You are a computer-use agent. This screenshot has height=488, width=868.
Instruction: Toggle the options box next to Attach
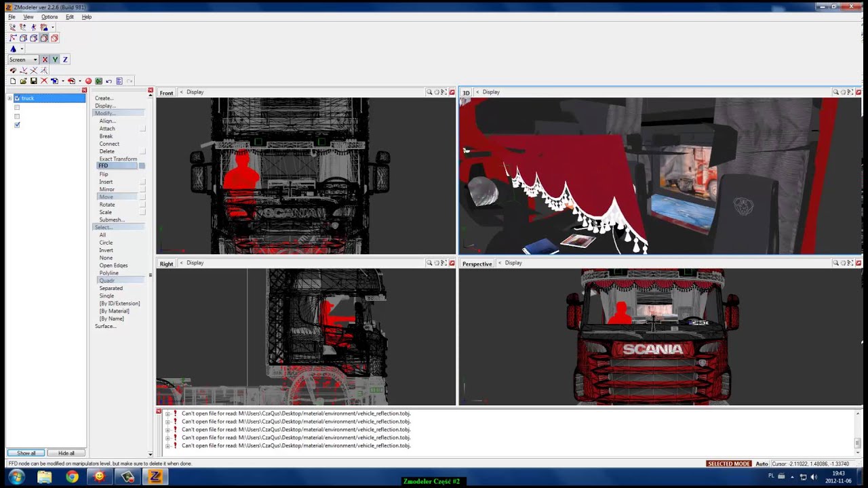pos(142,129)
